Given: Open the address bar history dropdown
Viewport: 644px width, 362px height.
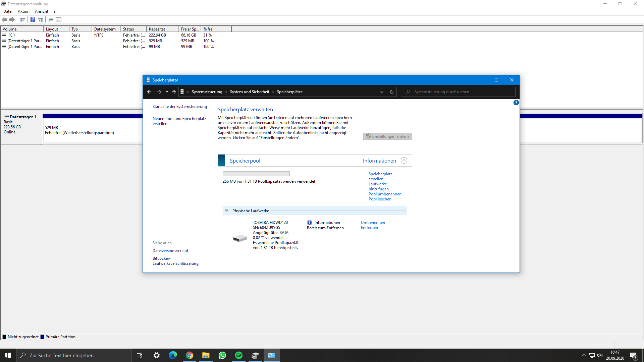Looking at the screenshot, I should [381, 92].
